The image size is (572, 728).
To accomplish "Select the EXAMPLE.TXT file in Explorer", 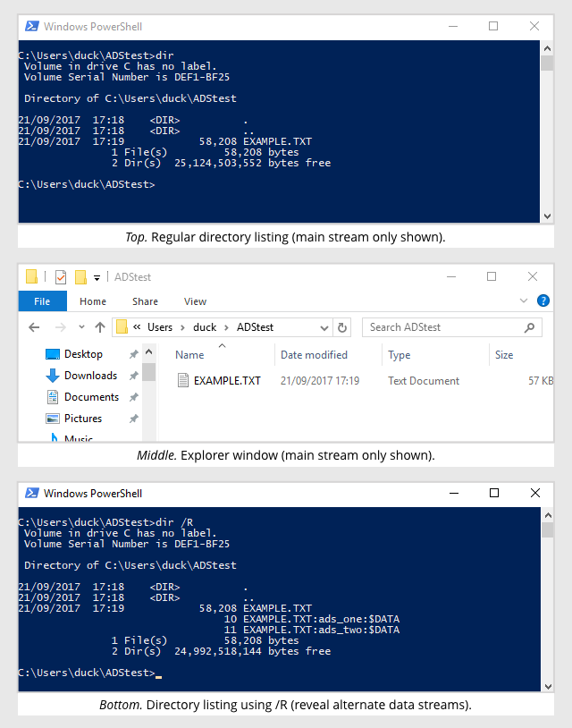I will click(x=227, y=381).
